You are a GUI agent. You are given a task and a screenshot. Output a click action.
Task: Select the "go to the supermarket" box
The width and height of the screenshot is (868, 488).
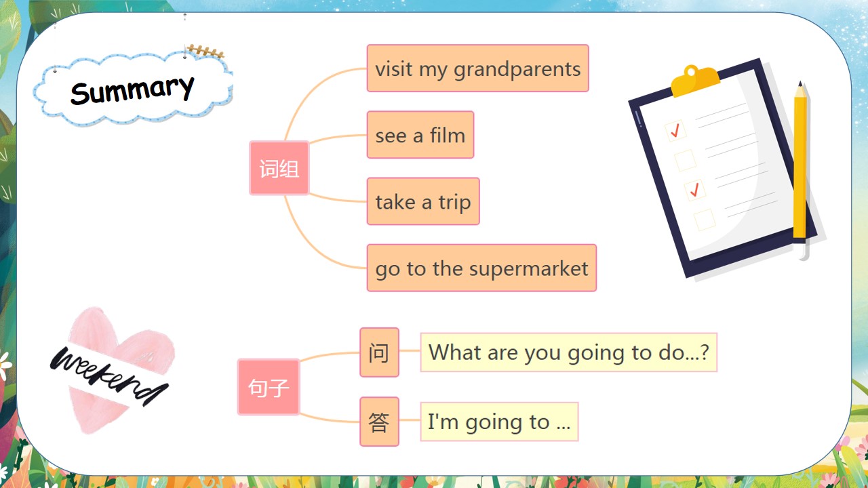click(481, 268)
